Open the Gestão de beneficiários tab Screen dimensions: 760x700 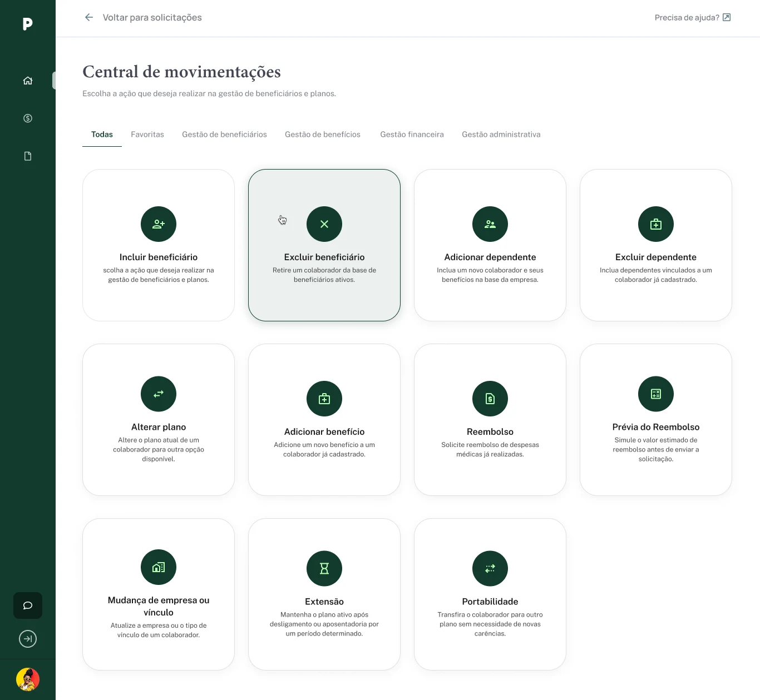click(x=224, y=135)
